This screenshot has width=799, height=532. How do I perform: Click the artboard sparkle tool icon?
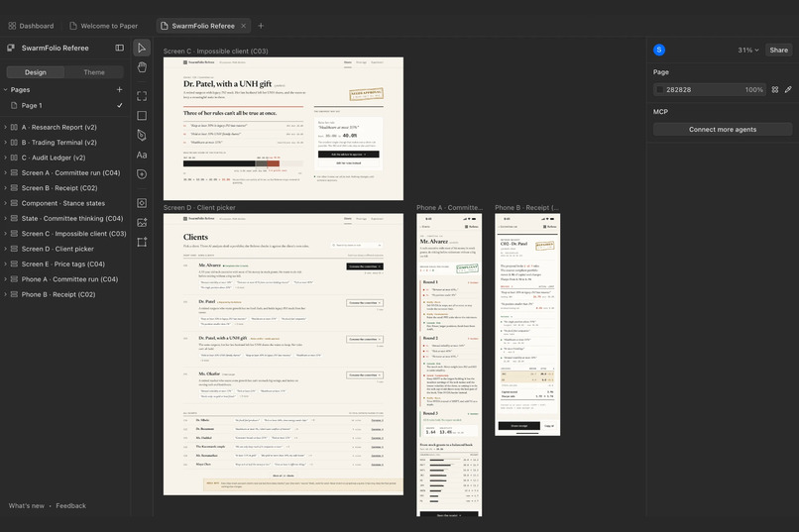[x=142, y=242]
